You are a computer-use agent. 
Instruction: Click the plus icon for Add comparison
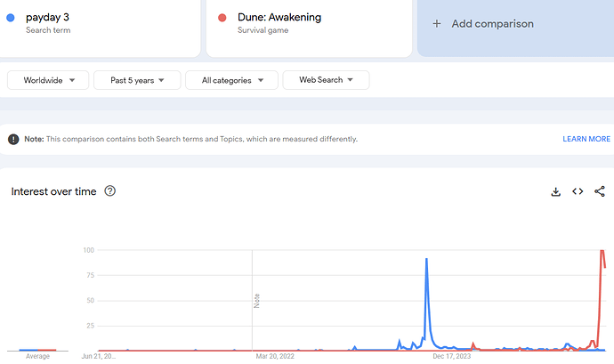(x=437, y=24)
